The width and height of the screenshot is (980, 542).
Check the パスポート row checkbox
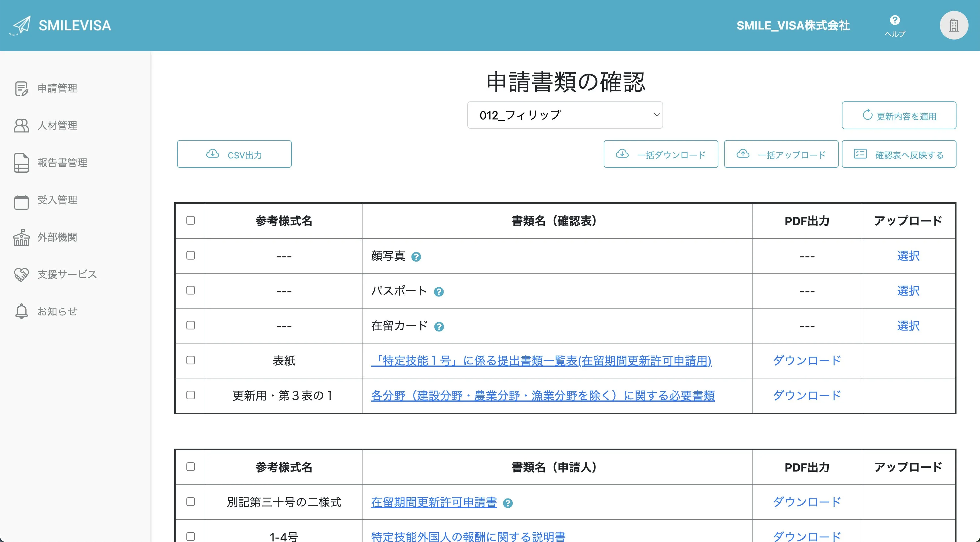190,290
